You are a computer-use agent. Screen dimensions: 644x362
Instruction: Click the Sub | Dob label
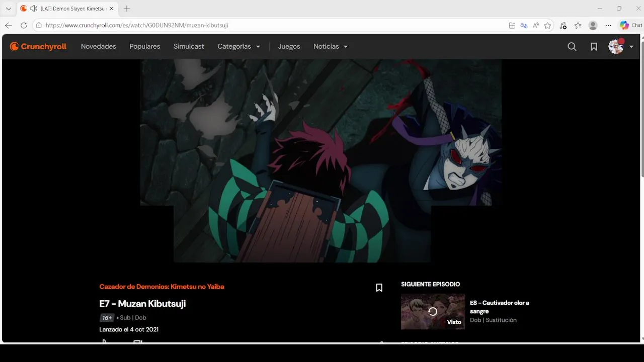pos(133,318)
